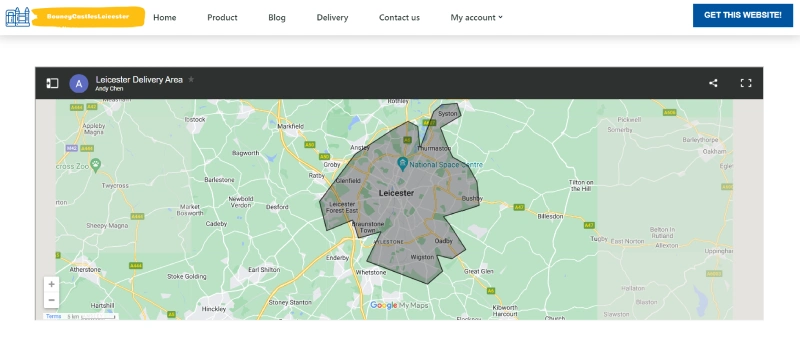This screenshot has height=363, width=800.
Task: Open the map legend sidebar panel icon
Action: [x=53, y=83]
